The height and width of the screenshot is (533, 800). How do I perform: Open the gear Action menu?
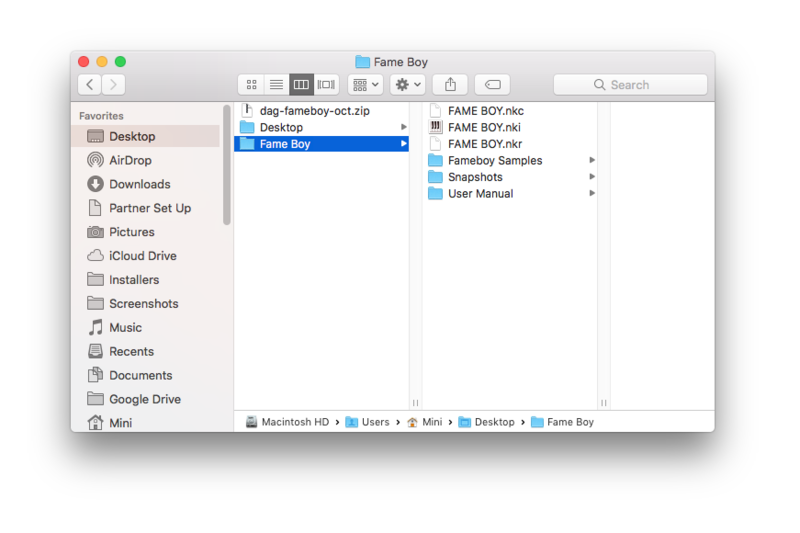click(x=408, y=85)
